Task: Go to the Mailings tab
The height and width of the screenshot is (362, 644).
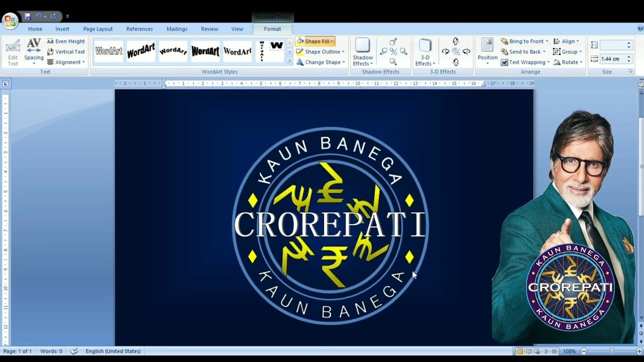Action: (x=177, y=29)
